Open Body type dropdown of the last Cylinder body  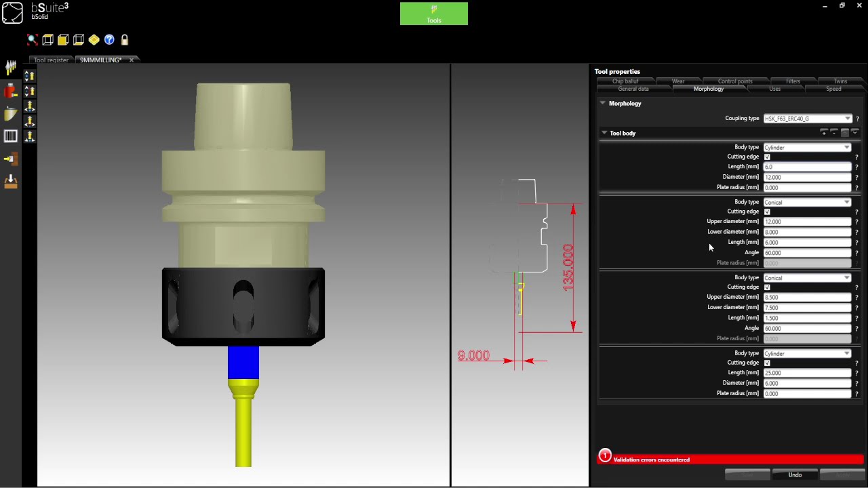(x=807, y=353)
